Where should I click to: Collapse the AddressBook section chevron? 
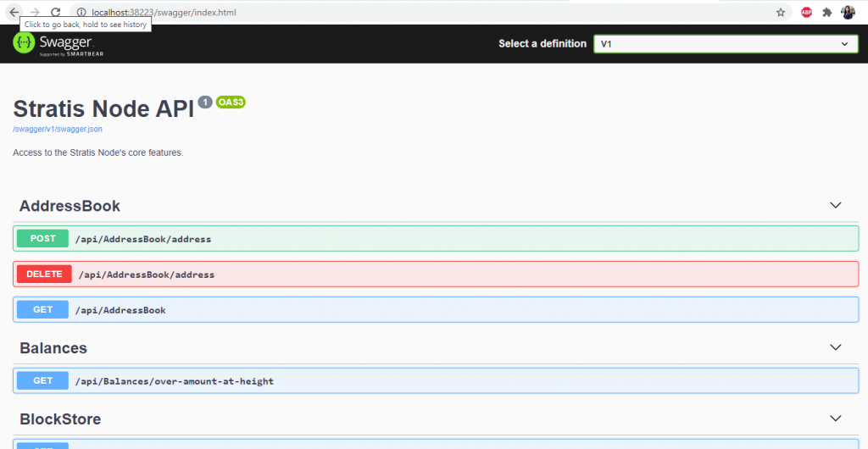[x=836, y=206]
